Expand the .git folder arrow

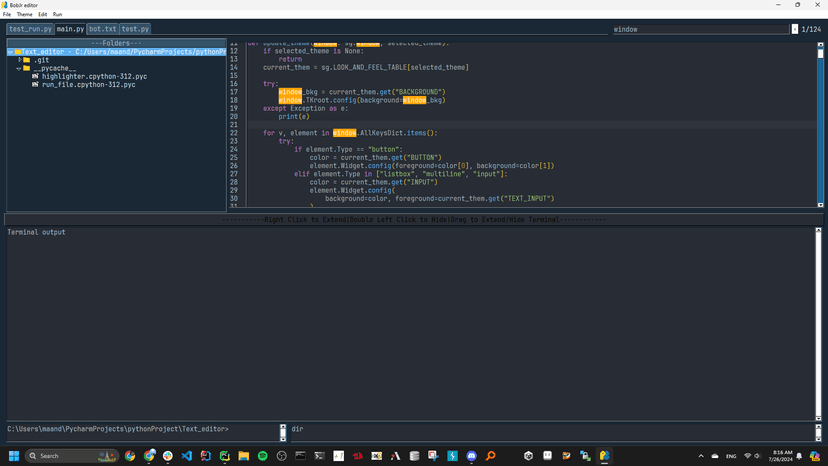coord(19,60)
